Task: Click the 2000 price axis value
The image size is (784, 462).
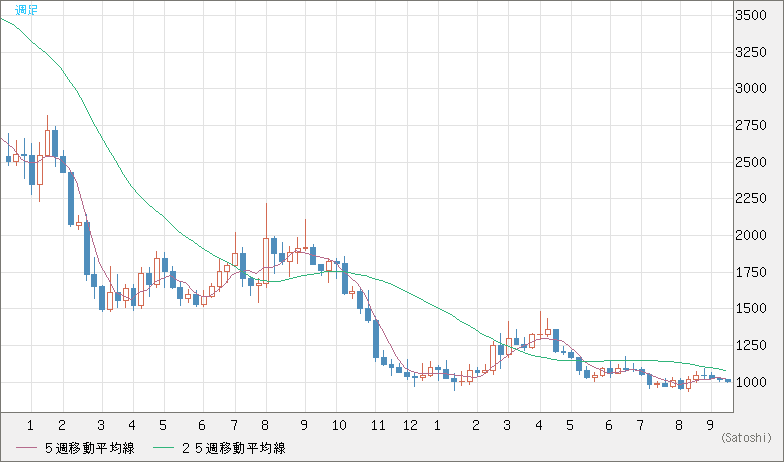Action: (x=751, y=235)
